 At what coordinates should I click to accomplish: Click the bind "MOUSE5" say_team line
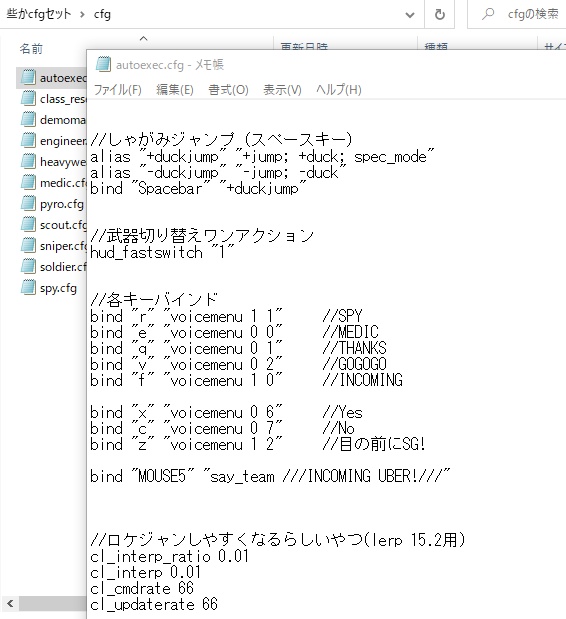270,476
